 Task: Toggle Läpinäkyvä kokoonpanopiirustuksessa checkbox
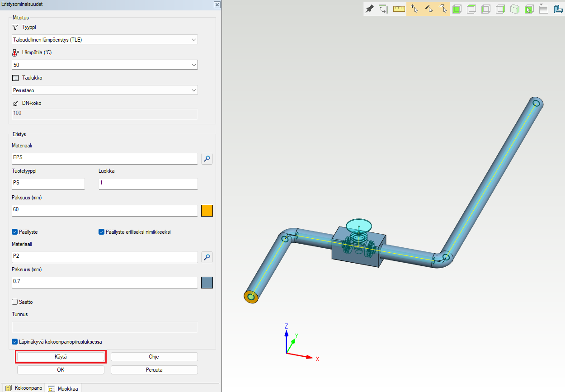(15, 342)
